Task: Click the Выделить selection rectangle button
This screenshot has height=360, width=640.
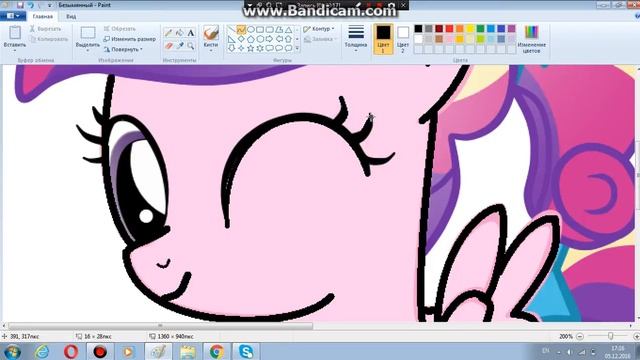Action: click(88, 33)
